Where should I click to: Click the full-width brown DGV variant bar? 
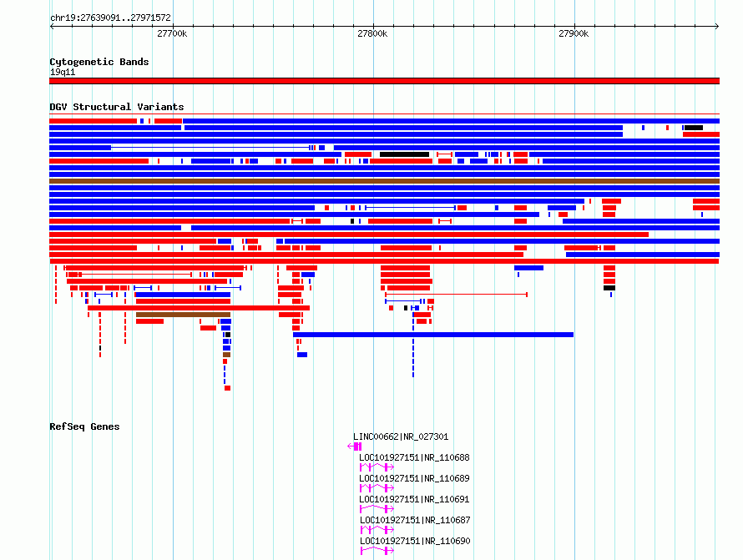[384, 181]
